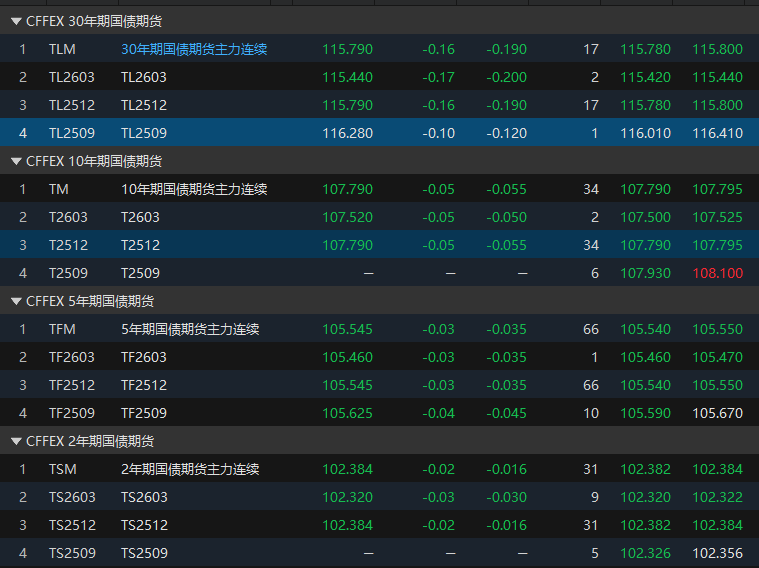The image size is (759, 568).
Task: Click the T2603 ask price 107.525
Action: (717, 217)
